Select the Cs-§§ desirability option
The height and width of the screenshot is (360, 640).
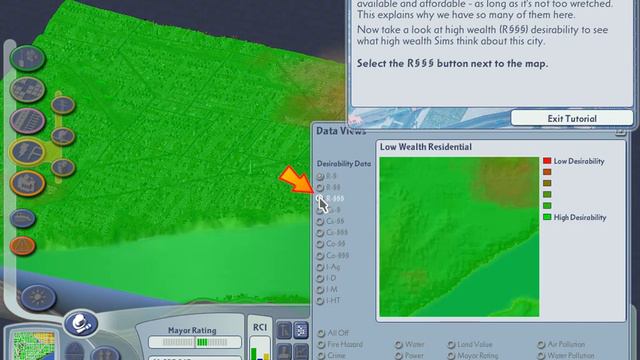point(331,221)
